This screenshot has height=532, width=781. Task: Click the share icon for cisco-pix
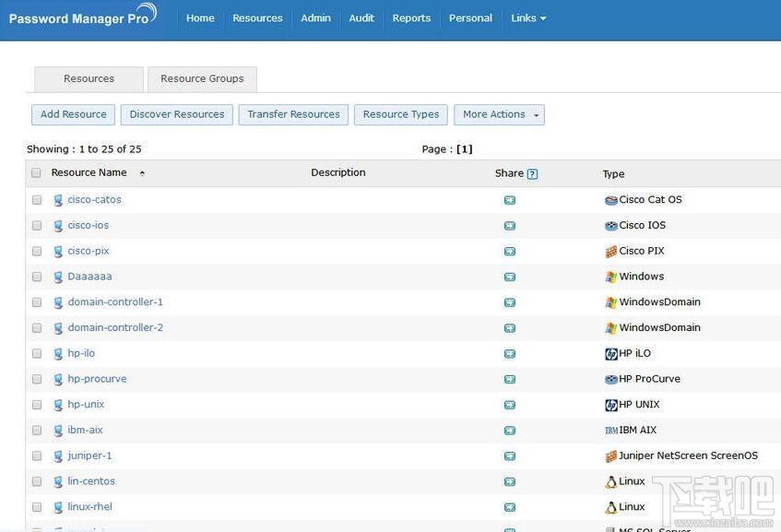[510, 252]
